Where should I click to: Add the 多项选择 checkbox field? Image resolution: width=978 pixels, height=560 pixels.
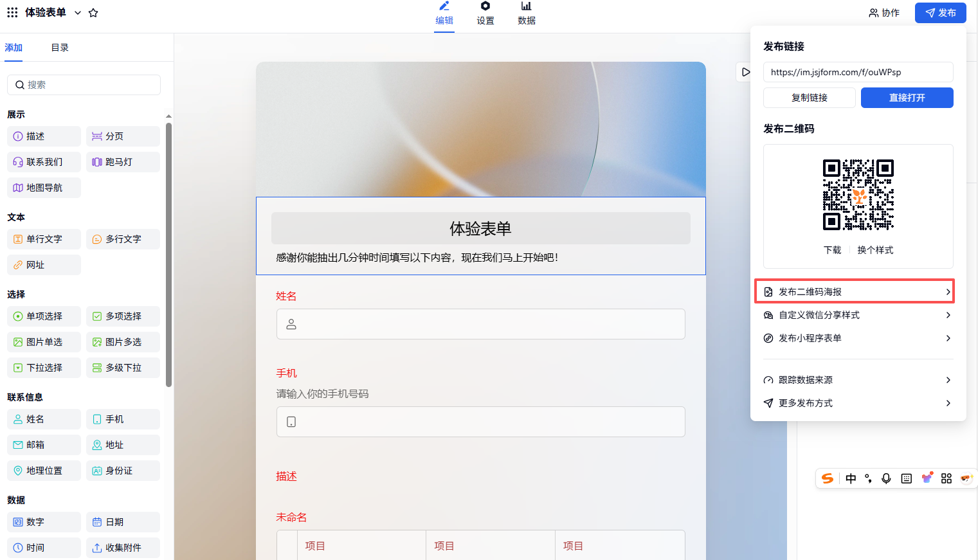tap(123, 316)
